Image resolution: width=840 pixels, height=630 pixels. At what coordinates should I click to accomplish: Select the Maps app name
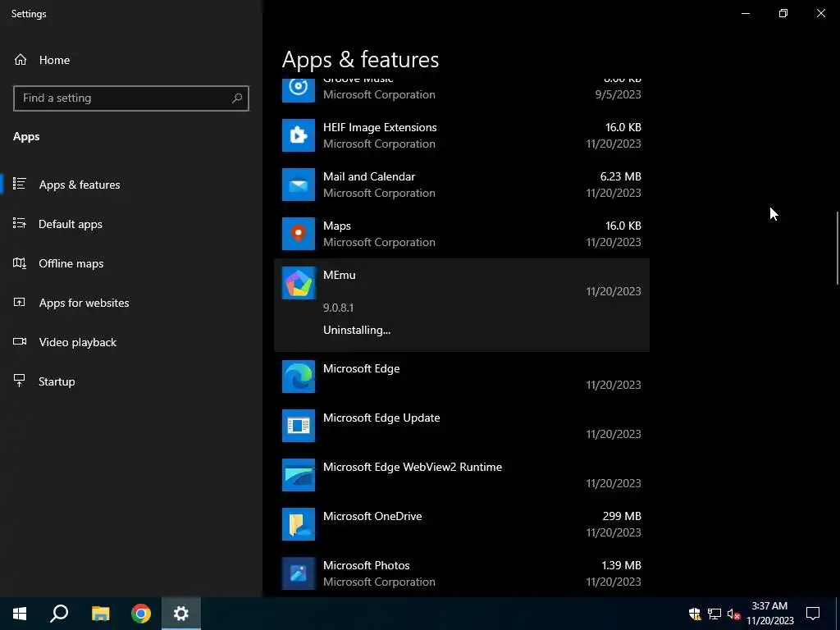click(x=337, y=226)
